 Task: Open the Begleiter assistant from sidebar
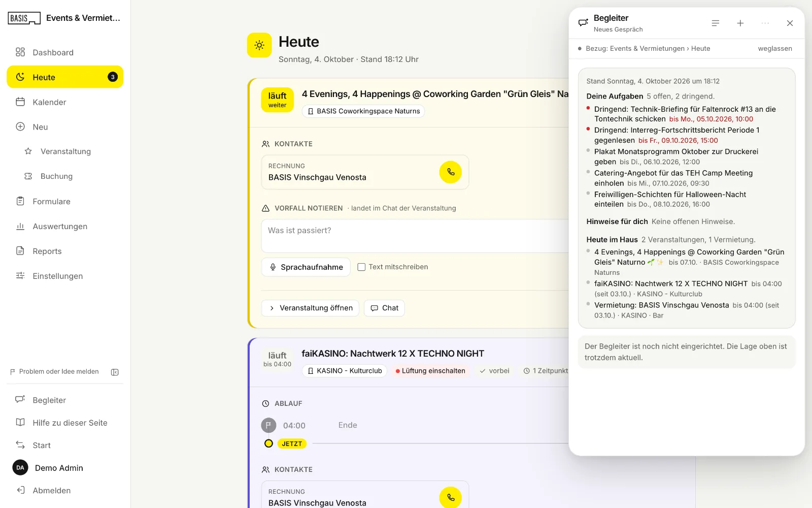[x=65, y=400]
